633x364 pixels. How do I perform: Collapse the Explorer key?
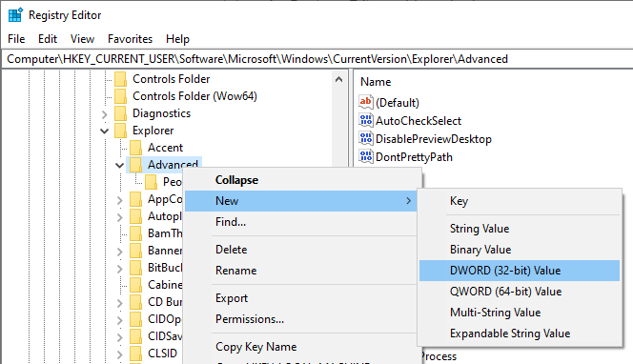coord(105,131)
